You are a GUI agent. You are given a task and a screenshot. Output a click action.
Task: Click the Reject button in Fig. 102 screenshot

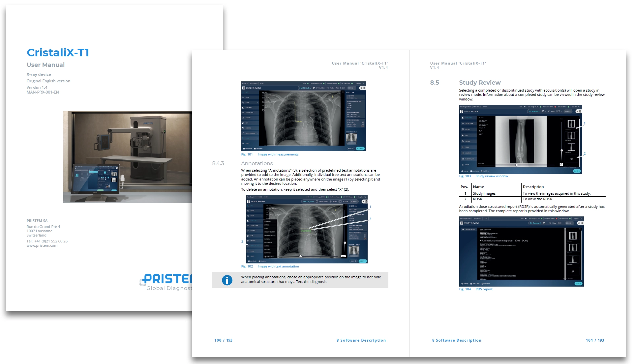coord(353,261)
